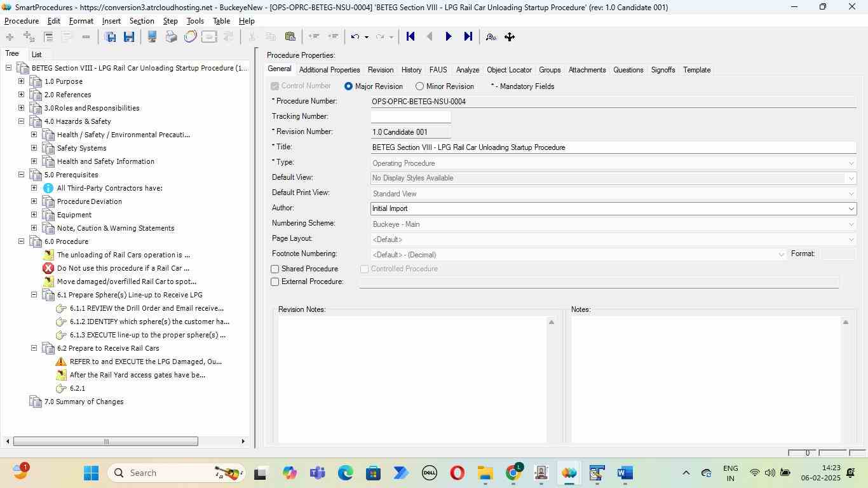The image size is (868, 488).
Task: Open Microsoft Teams from the taskbar
Action: (x=318, y=473)
